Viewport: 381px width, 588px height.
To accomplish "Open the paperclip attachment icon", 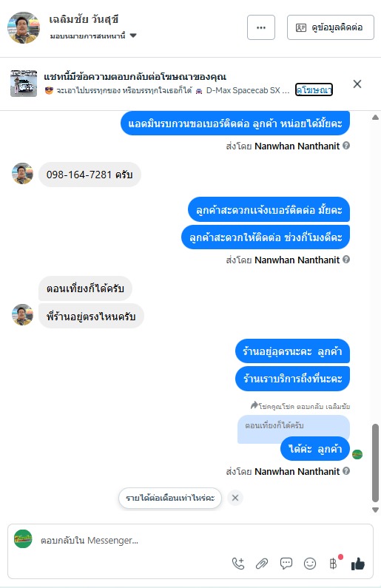I will 262,564.
